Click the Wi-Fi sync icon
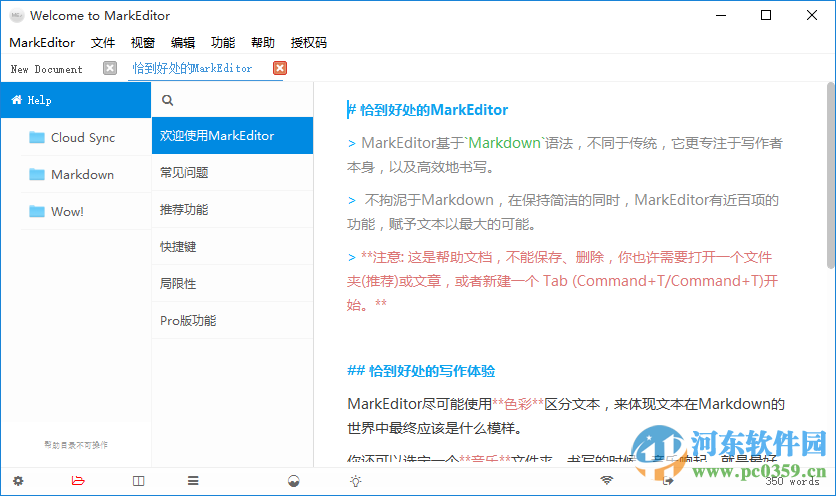Viewport: 836px width, 496px height. [607, 481]
